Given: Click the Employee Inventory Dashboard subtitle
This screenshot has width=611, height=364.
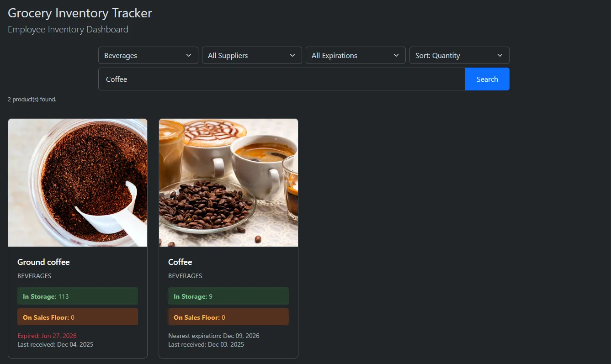Looking at the screenshot, I should (68, 30).
